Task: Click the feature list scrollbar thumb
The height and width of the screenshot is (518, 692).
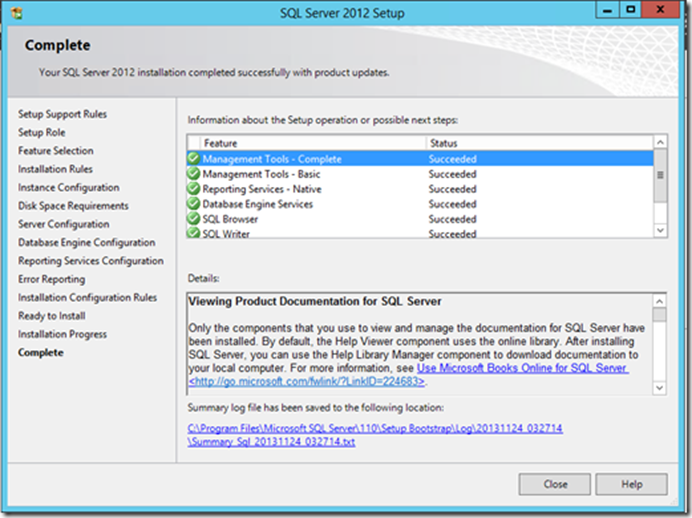Action: click(660, 176)
